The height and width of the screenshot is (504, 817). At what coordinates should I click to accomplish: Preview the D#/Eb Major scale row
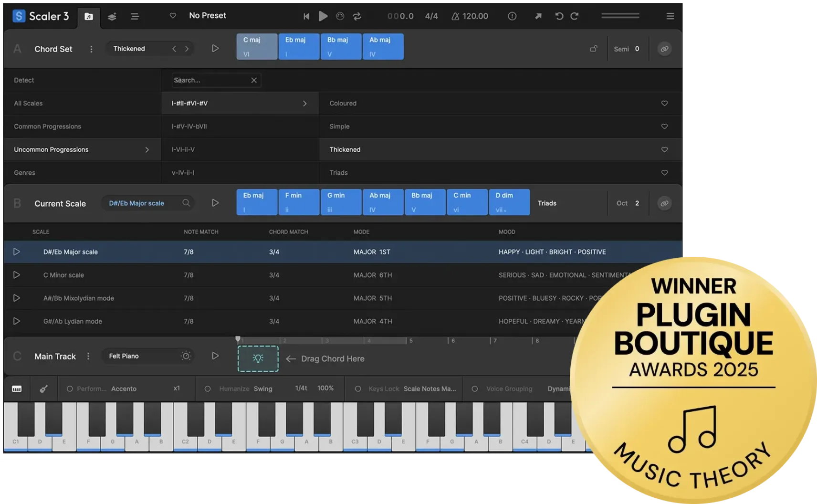tap(16, 252)
